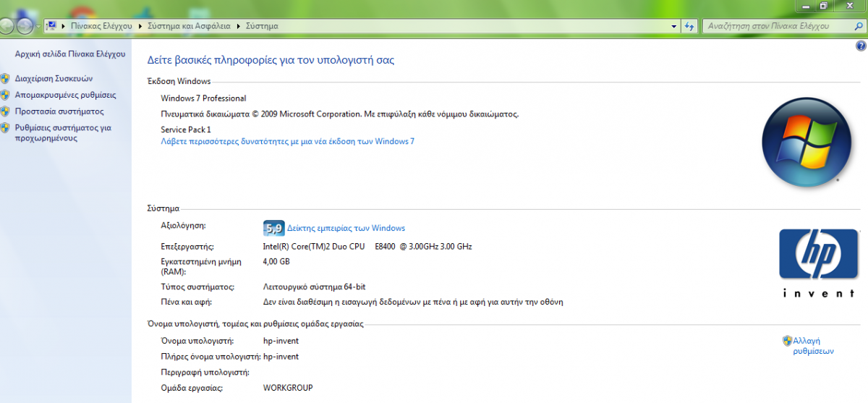The height and width of the screenshot is (403, 868).
Task: Maximize the window using the title bar button
Action: [823, 5]
